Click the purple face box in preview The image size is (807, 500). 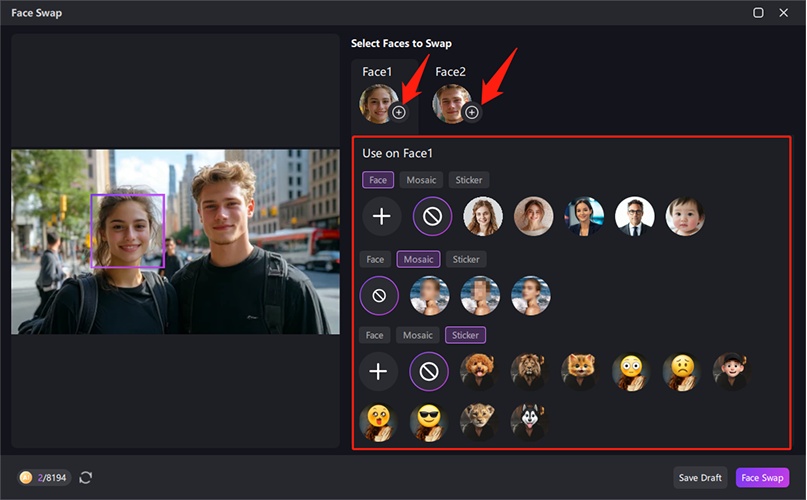(x=127, y=231)
